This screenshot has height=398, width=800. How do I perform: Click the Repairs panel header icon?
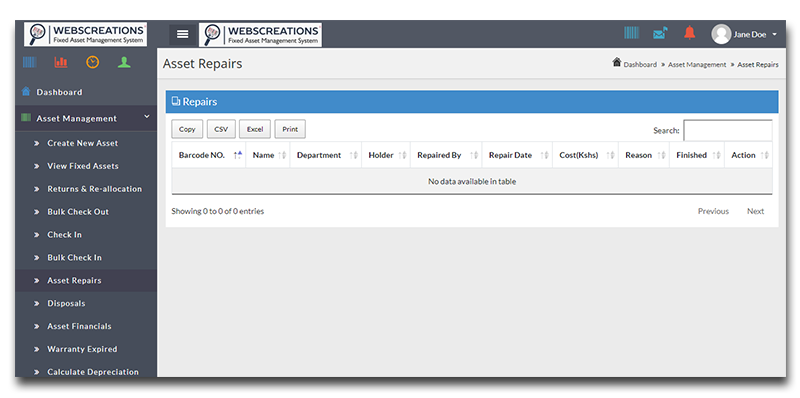176,101
